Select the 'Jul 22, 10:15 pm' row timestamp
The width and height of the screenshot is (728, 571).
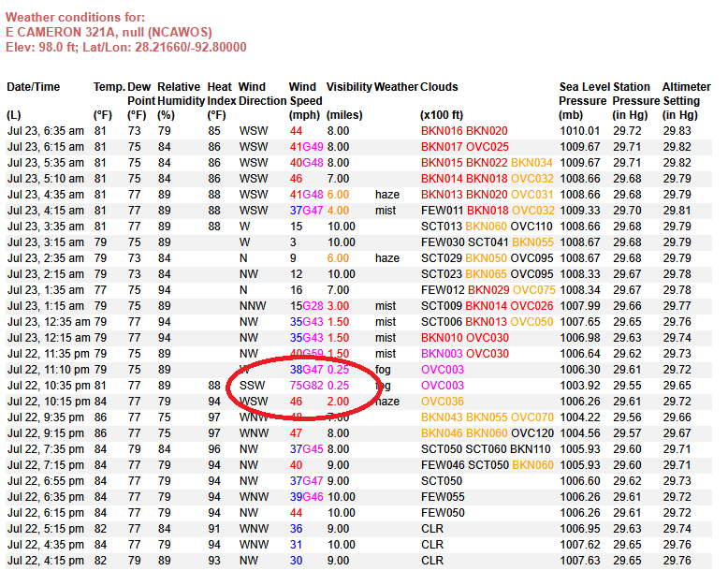[49, 402]
